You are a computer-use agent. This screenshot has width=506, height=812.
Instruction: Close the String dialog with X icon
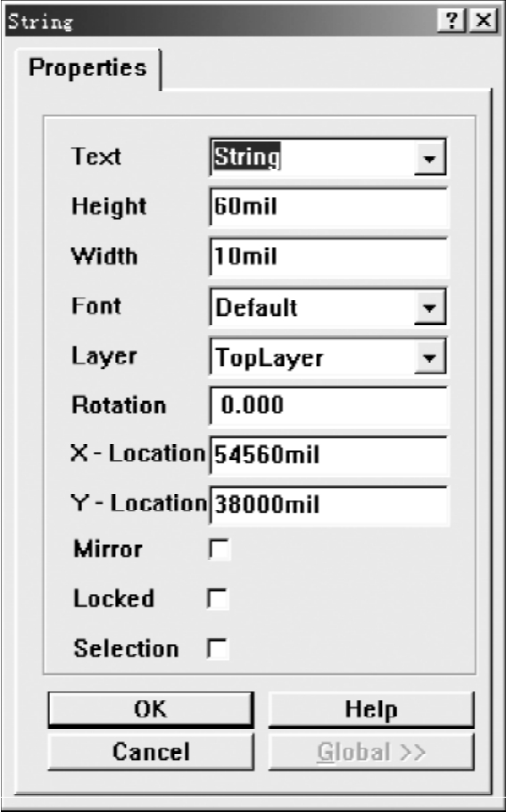click(483, 21)
